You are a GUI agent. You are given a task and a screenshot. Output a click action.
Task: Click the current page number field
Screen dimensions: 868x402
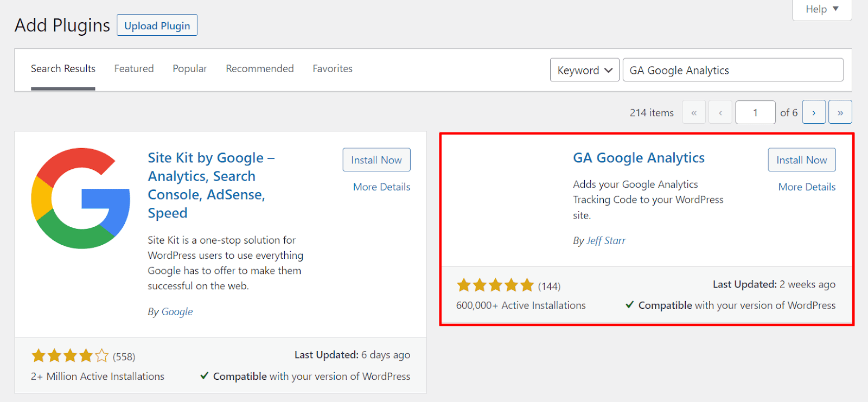pyautogui.click(x=755, y=112)
